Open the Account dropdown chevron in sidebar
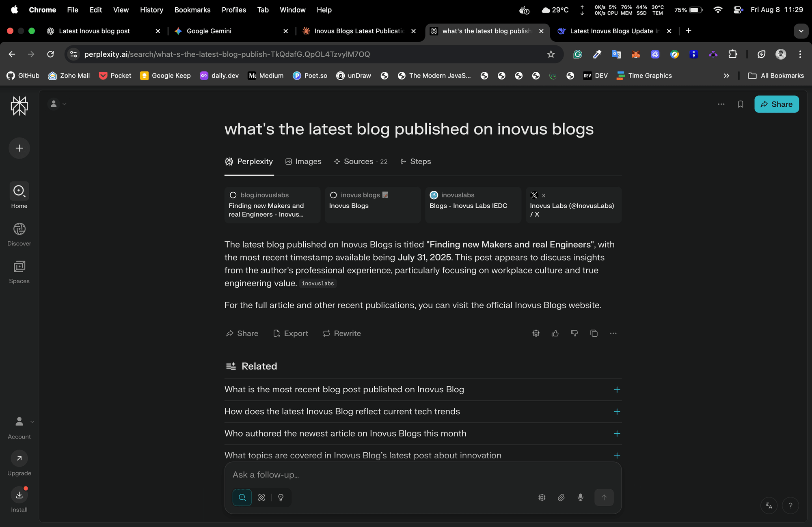This screenshot has width=812, height=527. tap(32, 422)
